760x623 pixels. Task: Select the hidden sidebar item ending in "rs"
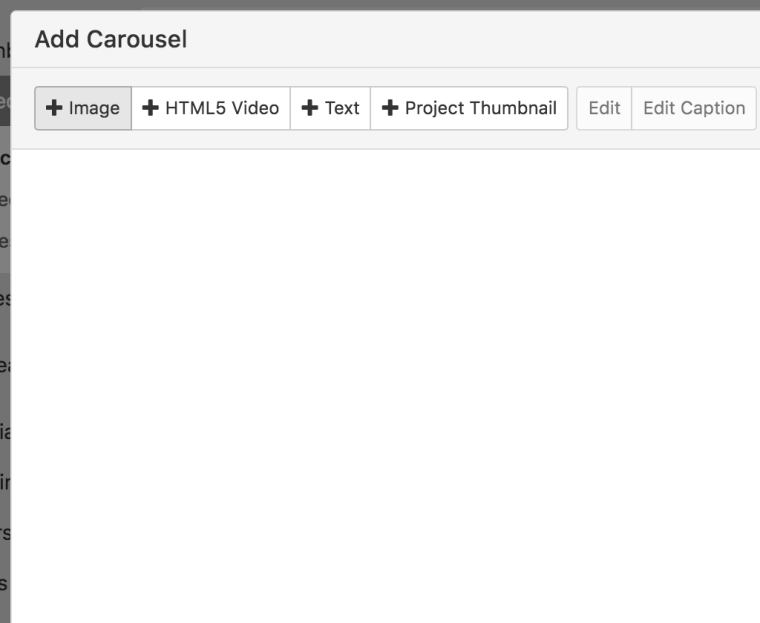click(x=4, y=533)
